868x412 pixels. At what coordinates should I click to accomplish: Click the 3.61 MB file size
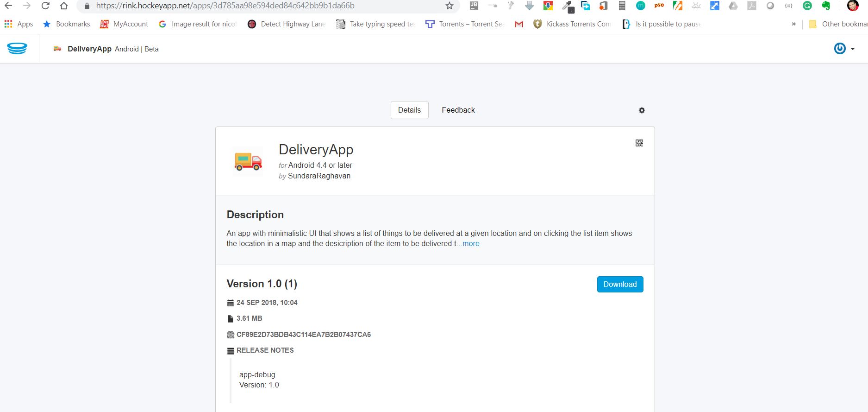tap(250, 318)
